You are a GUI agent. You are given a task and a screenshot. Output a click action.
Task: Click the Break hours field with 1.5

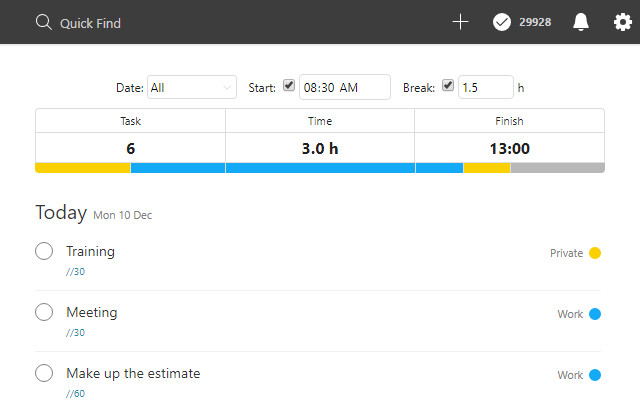(486, 87)
